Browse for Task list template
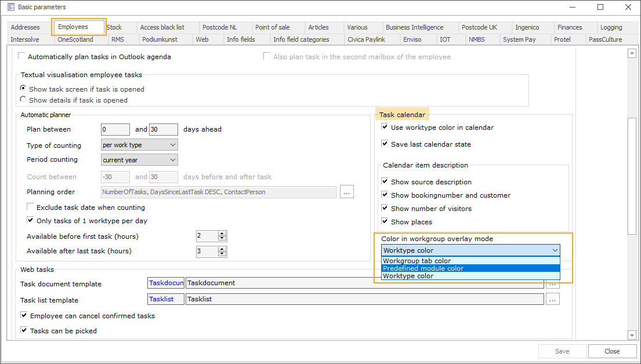The width and height of the screenshot is (641, 364). click(x=552, y=300)
